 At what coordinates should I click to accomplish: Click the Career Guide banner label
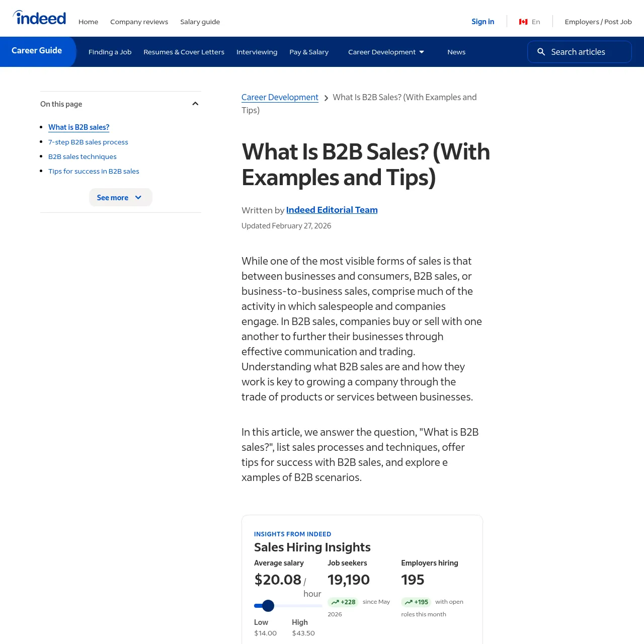tap(37, 50)
